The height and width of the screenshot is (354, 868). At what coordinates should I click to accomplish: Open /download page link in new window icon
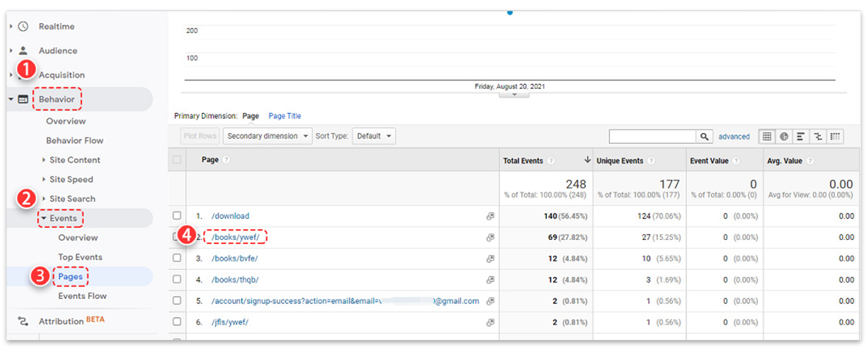[490, 216]
